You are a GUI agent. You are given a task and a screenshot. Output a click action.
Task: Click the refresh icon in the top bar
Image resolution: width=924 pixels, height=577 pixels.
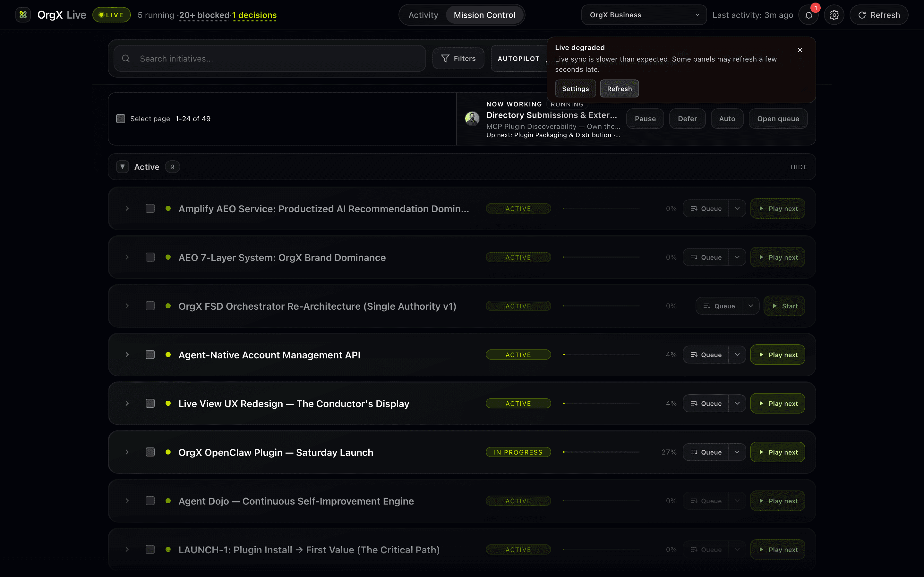(862, 15)
